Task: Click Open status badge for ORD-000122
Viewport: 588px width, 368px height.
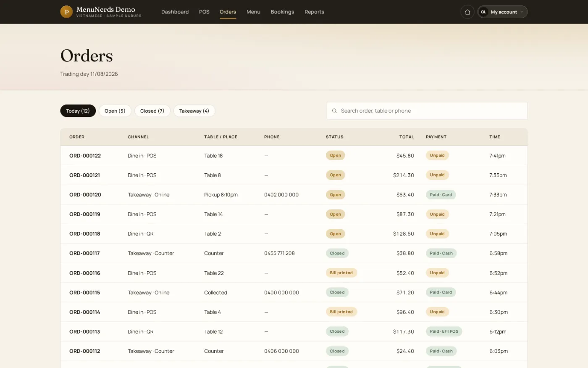Action: pos(335,156)
